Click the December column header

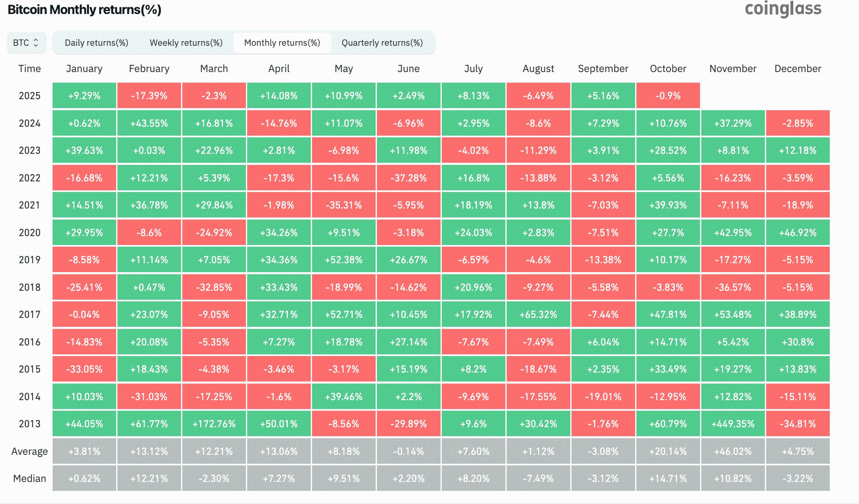tap(798, 69)
